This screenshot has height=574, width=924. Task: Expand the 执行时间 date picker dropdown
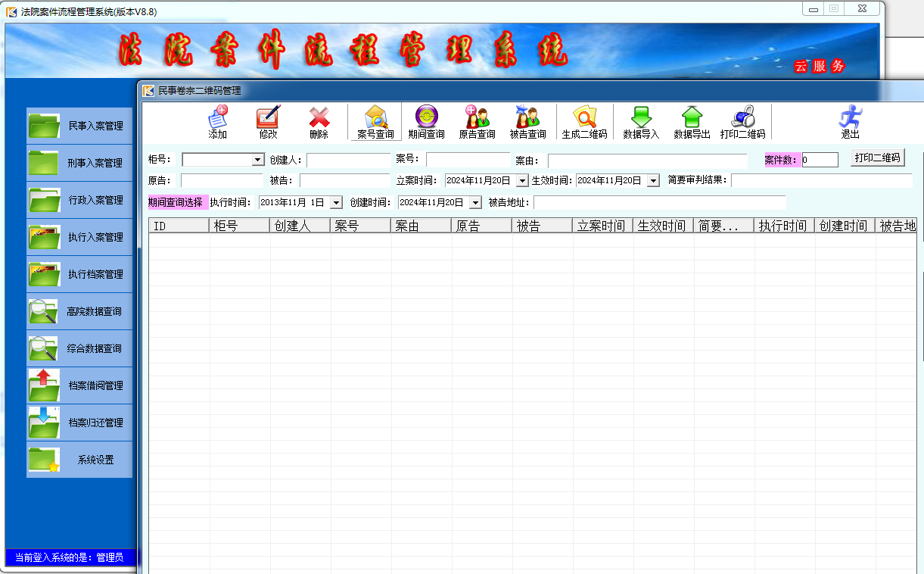(336, 203)
